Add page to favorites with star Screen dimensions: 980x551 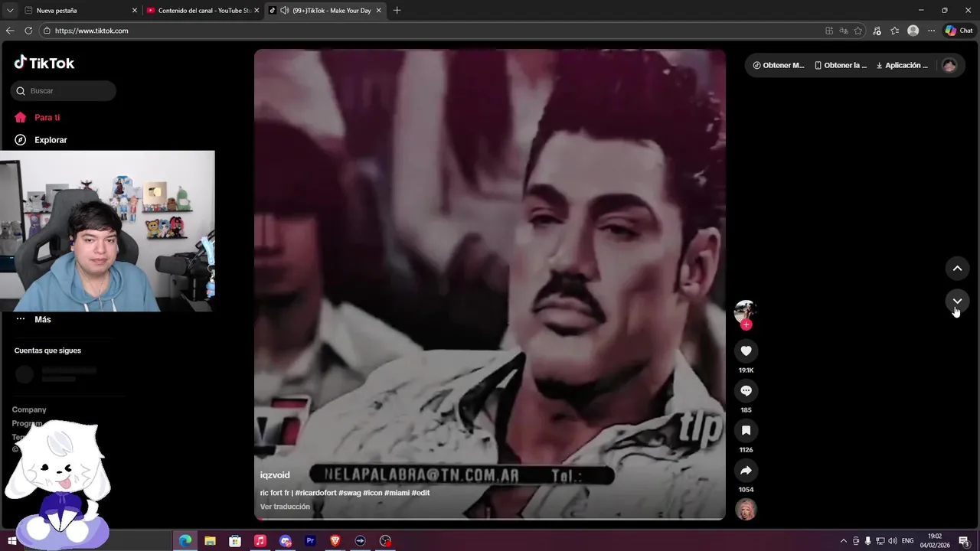(858, 31)
